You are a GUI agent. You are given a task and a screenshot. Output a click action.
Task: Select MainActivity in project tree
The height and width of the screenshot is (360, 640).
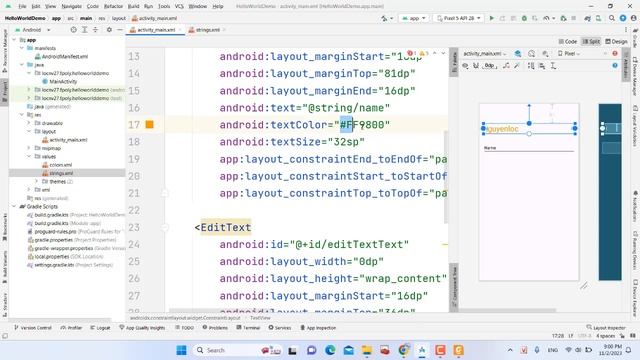click(x=60, y=81)
